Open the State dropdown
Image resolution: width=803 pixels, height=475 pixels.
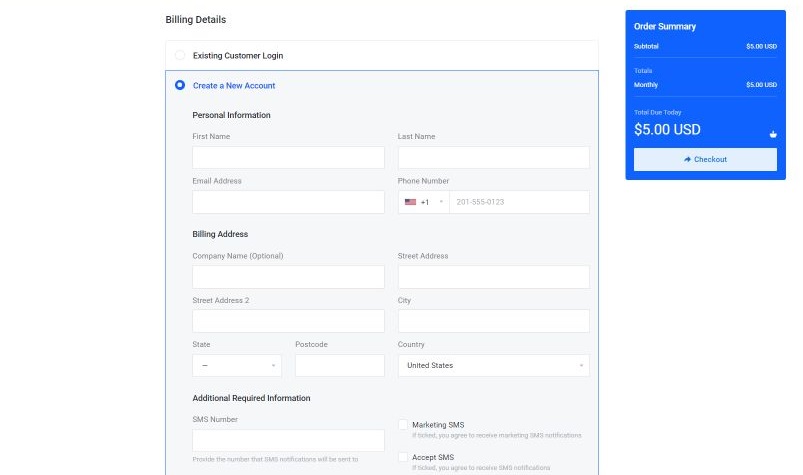(x=237, y=365)
